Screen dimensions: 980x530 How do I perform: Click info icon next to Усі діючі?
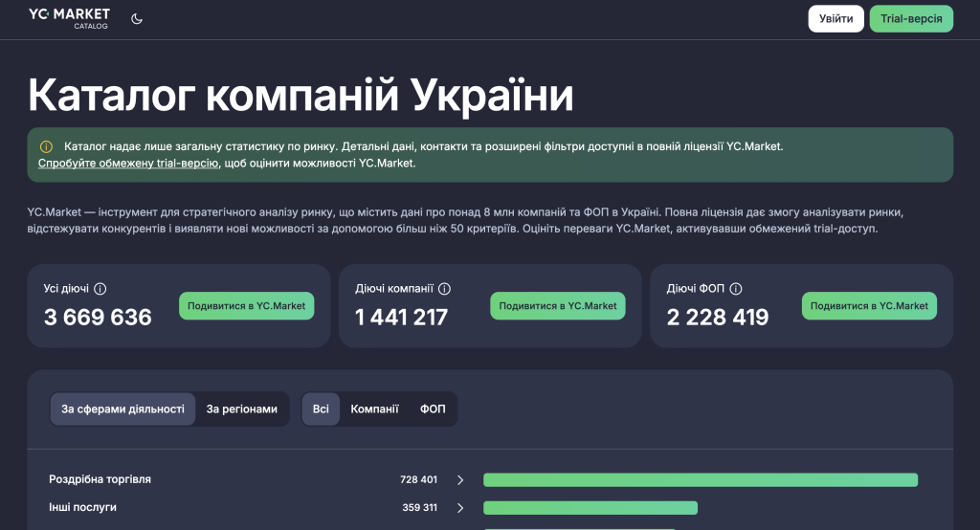tap(100, 289)
